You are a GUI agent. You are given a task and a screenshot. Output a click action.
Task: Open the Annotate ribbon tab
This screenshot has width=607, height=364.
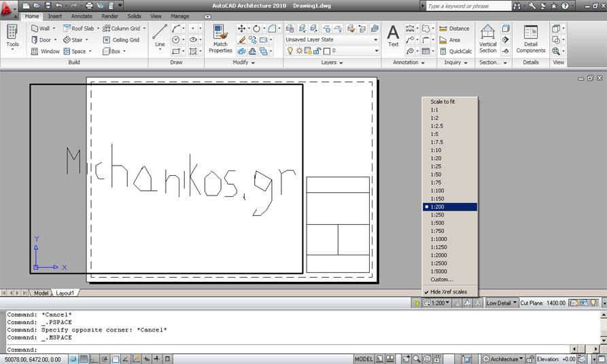pyautogui.click(x=82, y=16)
